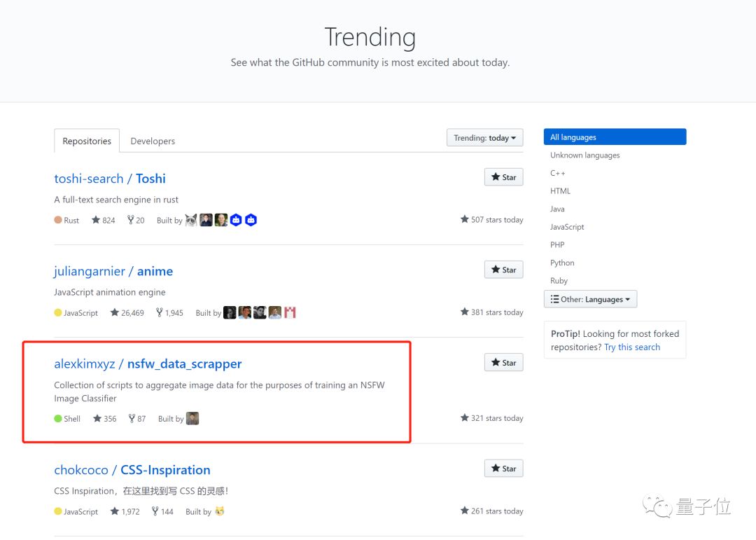Open anime stargazers count 26,469

(127, 312)
